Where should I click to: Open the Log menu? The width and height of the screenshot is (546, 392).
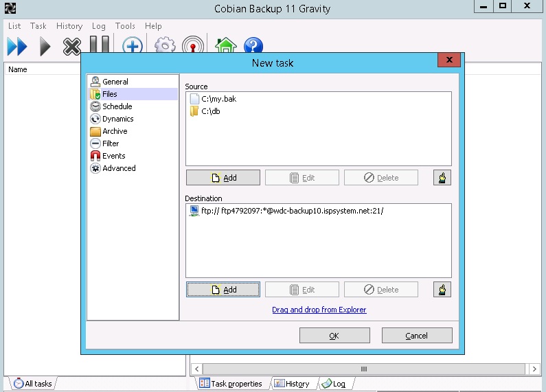[x=98, y=26]
